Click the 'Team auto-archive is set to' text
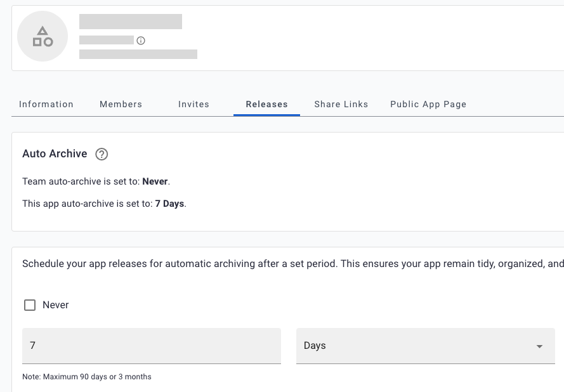Viewport: 564px width, 392px height. pyautogui.click(x=96, y=181)
